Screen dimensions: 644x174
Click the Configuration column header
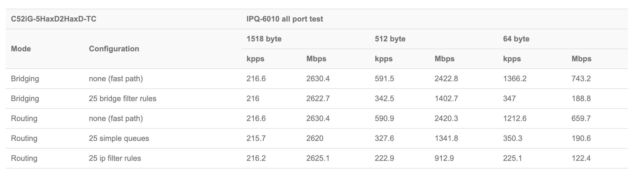coord(114,49)
